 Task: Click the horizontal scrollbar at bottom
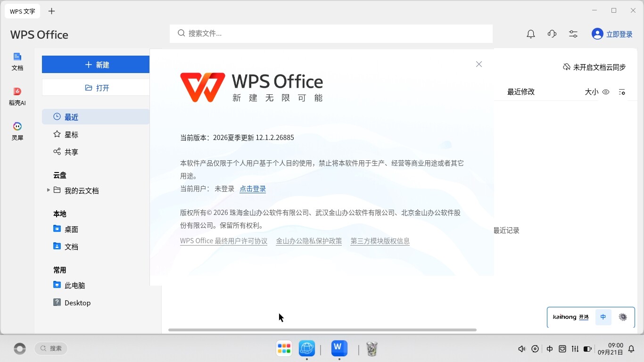(x=322, y=330)
